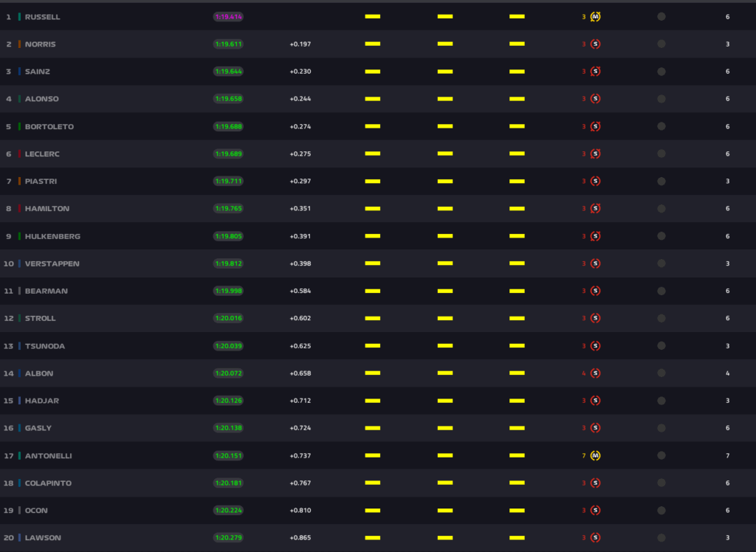This screenshot has width=756, height=552.
Task: Click Lawson's soft tyre icon
Action: coord(595,538)
